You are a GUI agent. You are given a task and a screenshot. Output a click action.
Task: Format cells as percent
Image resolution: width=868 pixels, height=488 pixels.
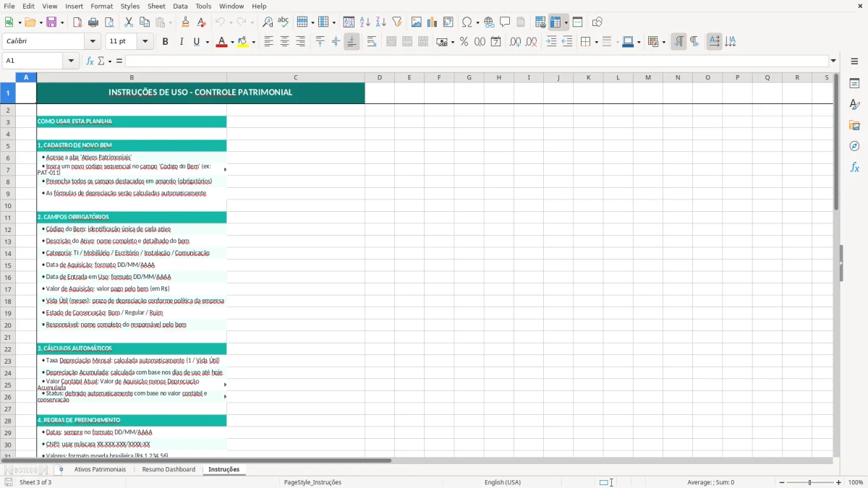(464, 42)
